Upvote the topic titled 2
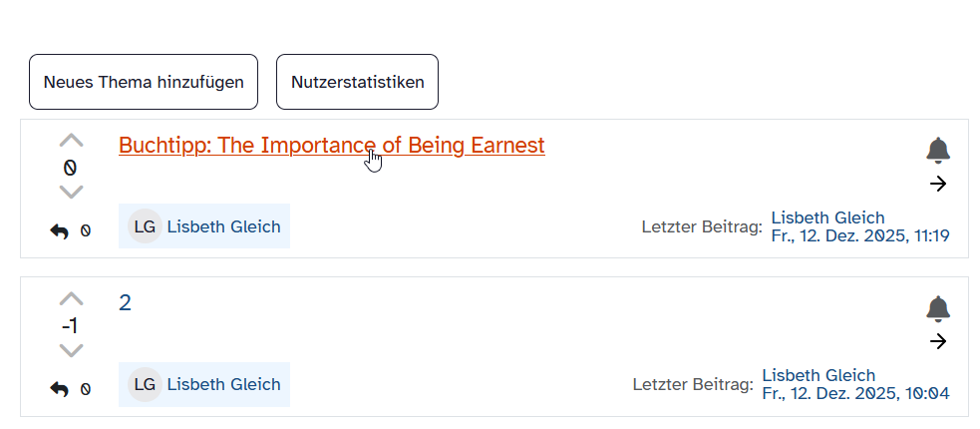Image resolution: width=980 pixels, height=429 pixels. tap(71, 298)
